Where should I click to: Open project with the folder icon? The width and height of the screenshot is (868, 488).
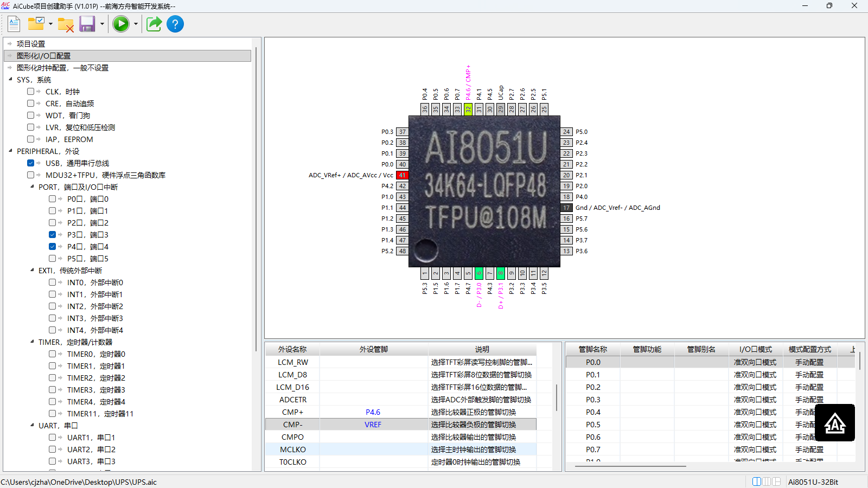[x=36, y=24]
